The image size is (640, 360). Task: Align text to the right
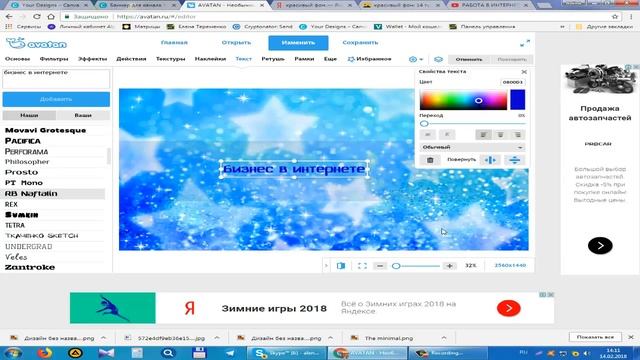tap(517, 135)
